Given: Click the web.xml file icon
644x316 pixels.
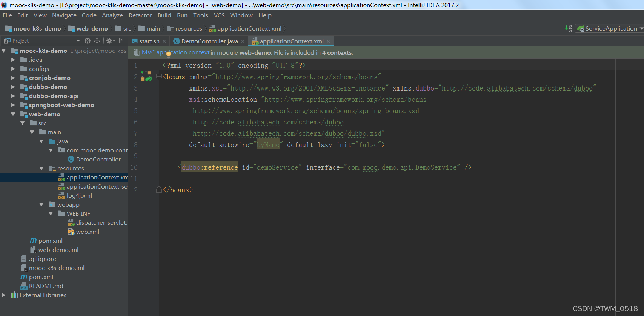Looking at the screenshot, I should tap(71, 232).
